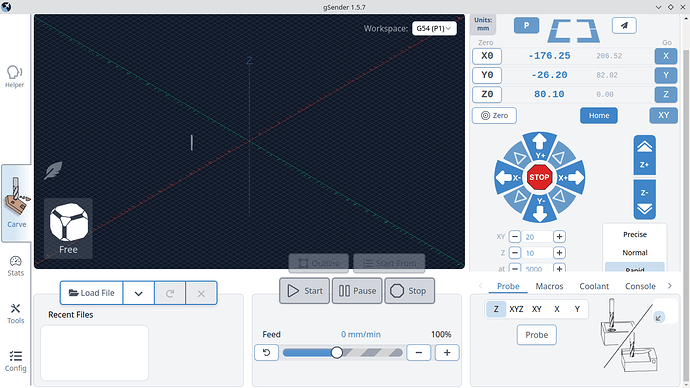This screenshot has height=388, width=690.
Task: Decrease Z jog distance with minus
Action: click(515, 253)
